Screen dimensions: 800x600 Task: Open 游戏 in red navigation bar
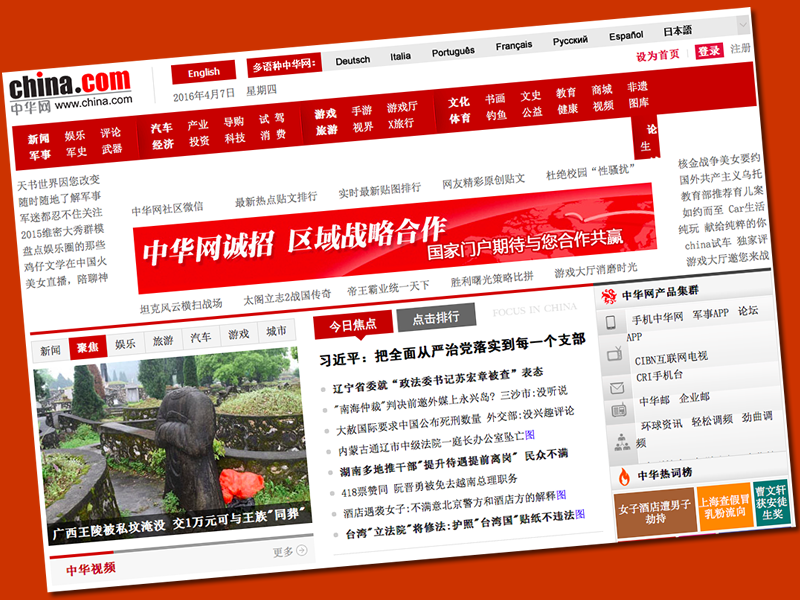(325, 113)
